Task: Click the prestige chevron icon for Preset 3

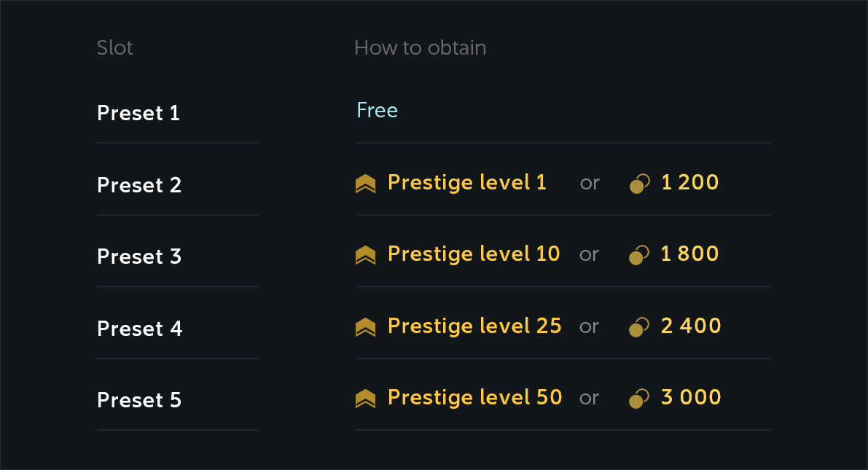Action: tap(365, 255)
